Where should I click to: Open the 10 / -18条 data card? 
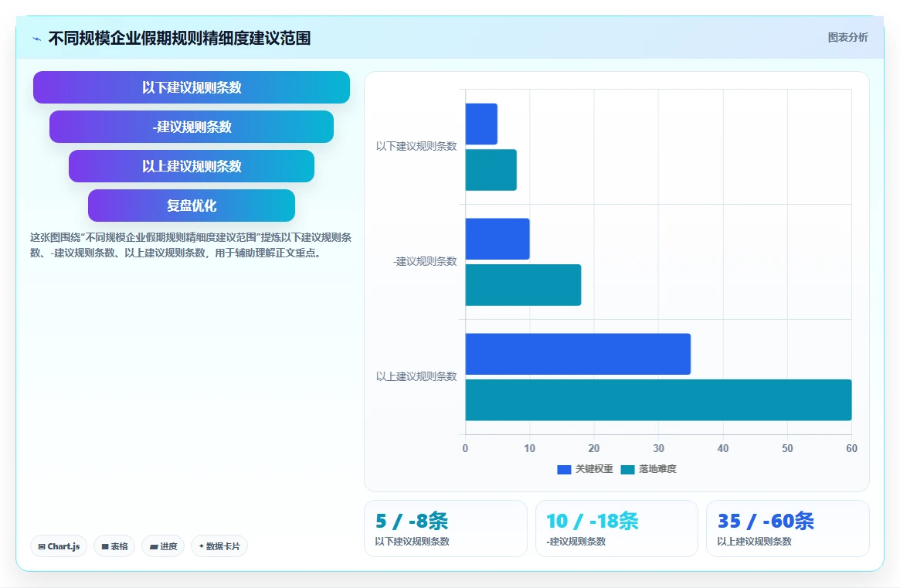616,529
